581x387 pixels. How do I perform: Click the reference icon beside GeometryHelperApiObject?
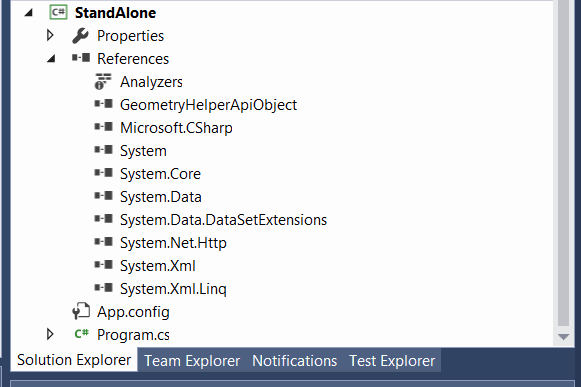click(103, 104)
